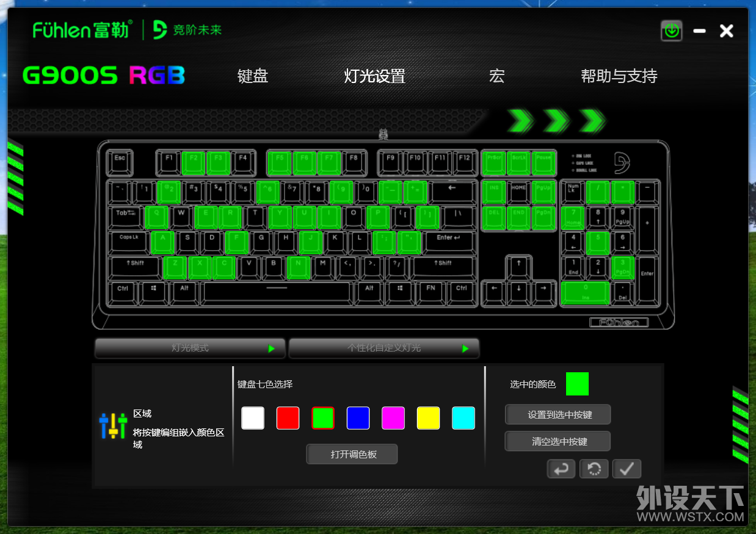This screenshot has height=534, width=756.
Task: Click 打开调色板 button
Action: 352,454
